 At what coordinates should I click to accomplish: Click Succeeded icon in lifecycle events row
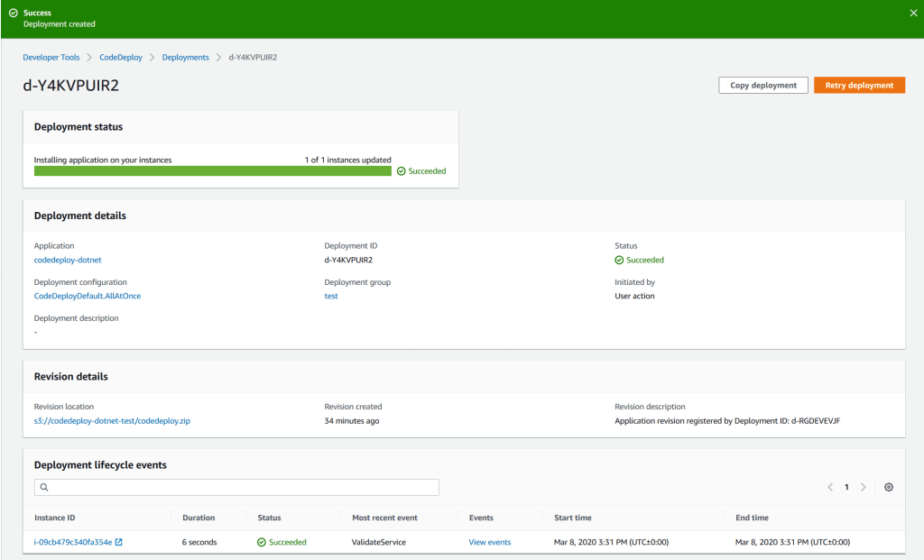pyautogui.click(x=262, y=543)
